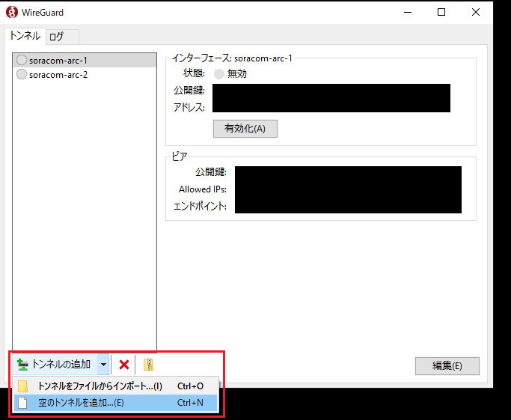Switch to the トンネル tab
511x420 pixels.
click(25, 35)
